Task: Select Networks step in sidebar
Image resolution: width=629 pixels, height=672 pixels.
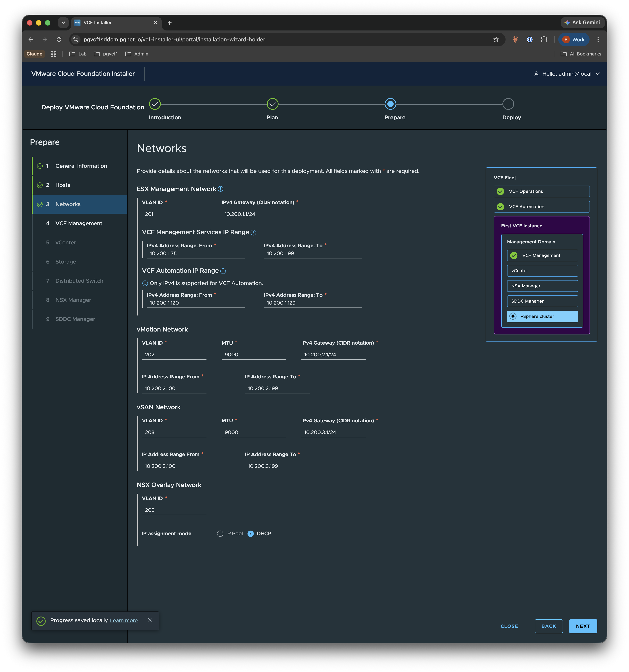Action: click(x=80, y=204)
